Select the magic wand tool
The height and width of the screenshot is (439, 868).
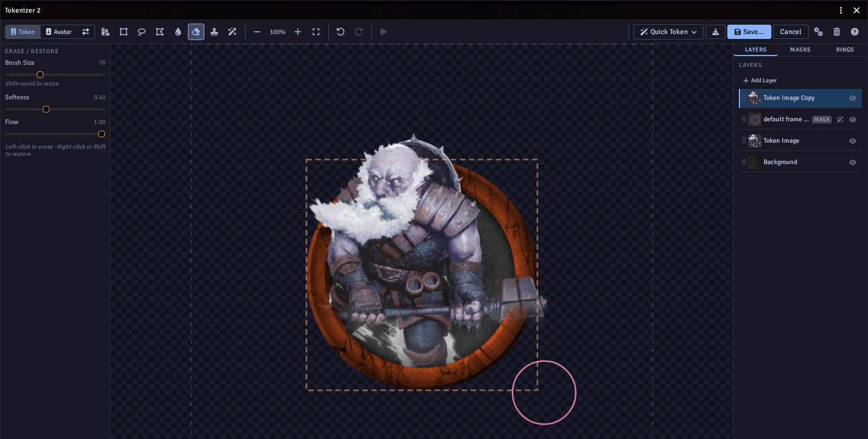[232, 32]
